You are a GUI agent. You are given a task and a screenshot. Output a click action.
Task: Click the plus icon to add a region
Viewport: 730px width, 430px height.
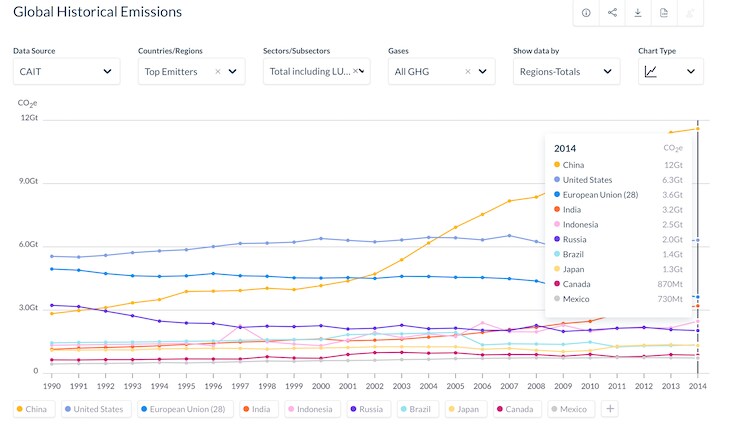point(610,409)
